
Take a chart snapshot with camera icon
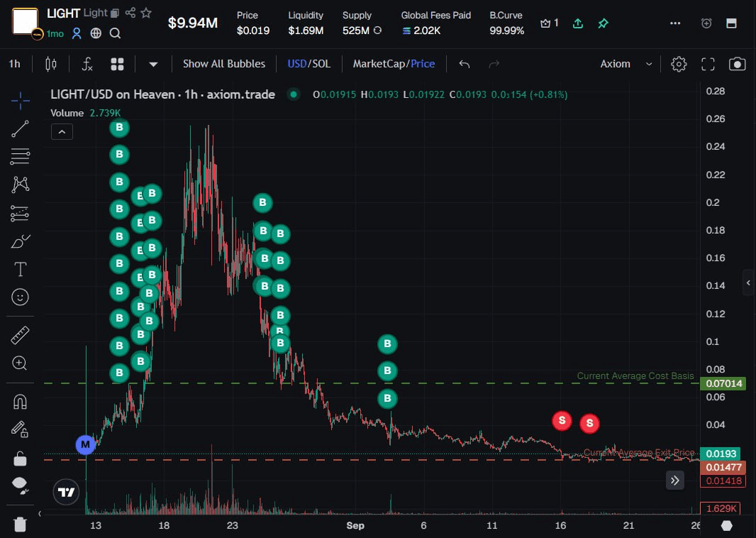pos(737,64)
